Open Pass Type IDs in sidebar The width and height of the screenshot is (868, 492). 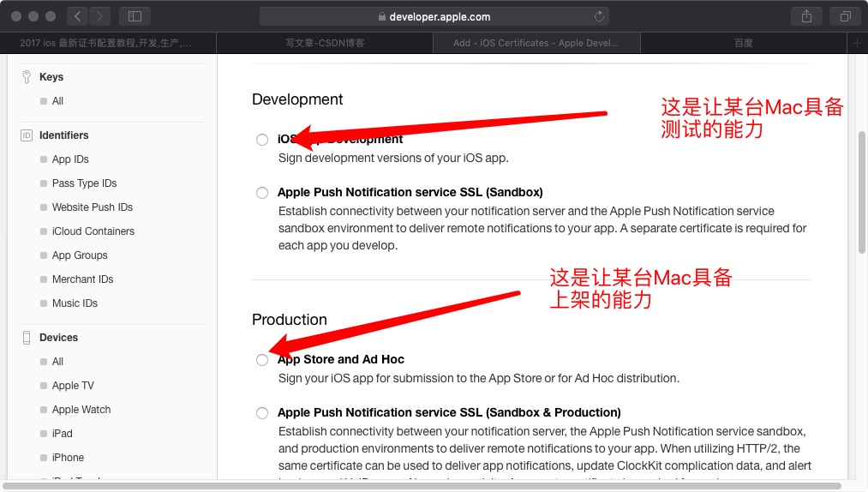tap(84, 183)
